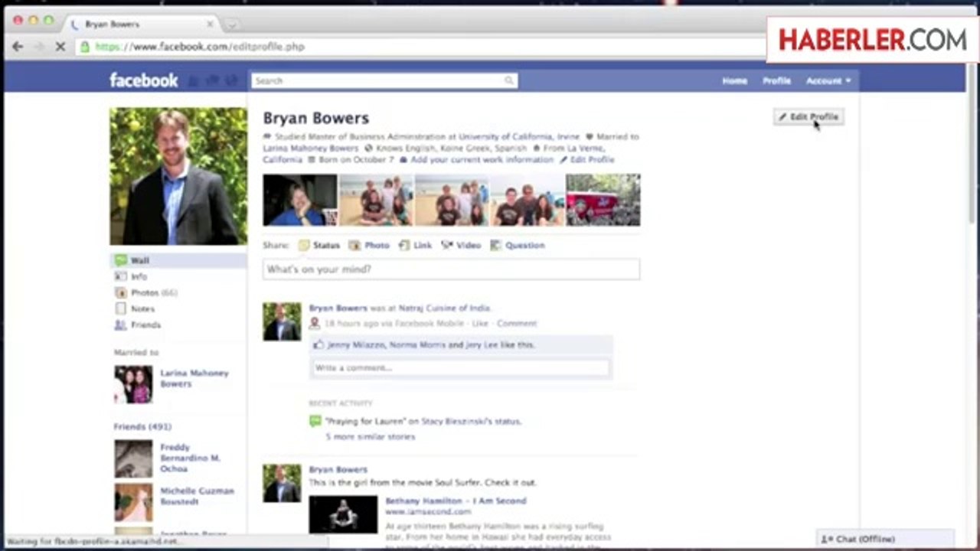Open a new browser tab
Image resolution: width=980 pixels, height=551 pixels.
pyautogui.click(x=232, y=24)
